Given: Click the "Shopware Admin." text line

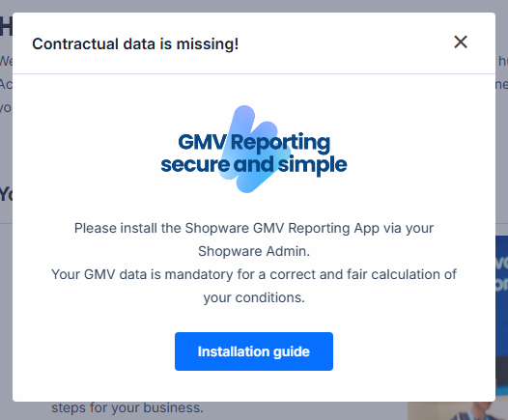Looking at the screenshot, I should point(254,251).
